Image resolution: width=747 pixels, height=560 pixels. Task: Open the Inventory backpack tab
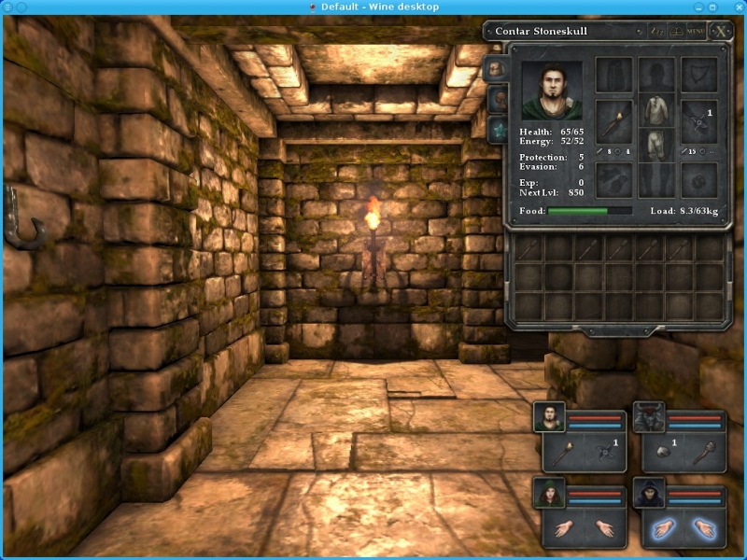[x=497, y=69]
